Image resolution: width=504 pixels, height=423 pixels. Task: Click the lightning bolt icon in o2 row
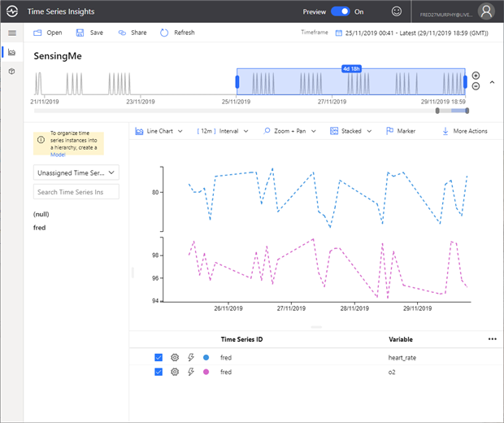191,372
